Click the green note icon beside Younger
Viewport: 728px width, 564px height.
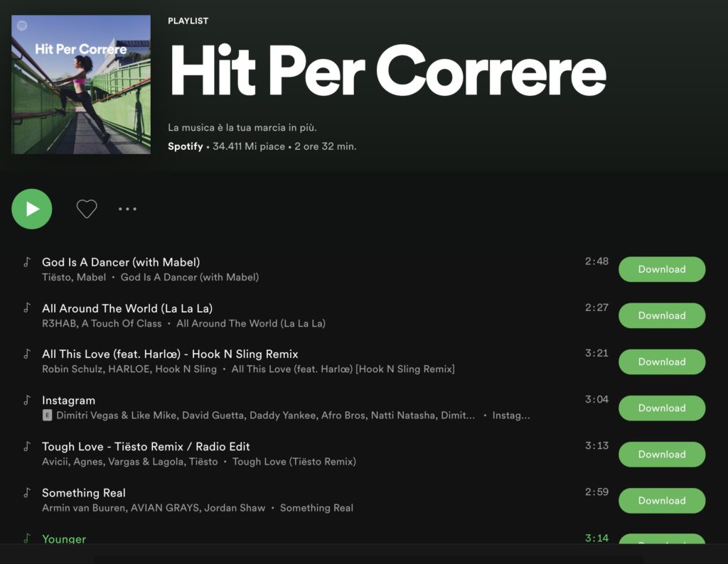pos(27,538)
